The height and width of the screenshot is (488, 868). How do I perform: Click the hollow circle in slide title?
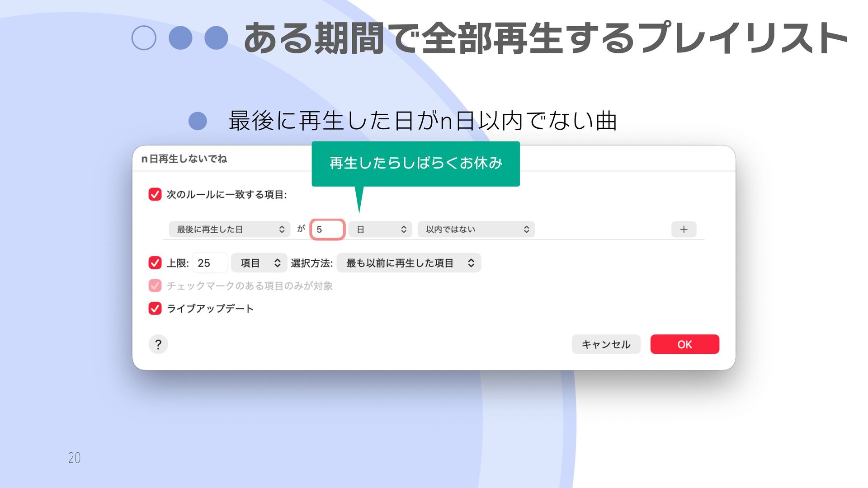coord(144,38)
